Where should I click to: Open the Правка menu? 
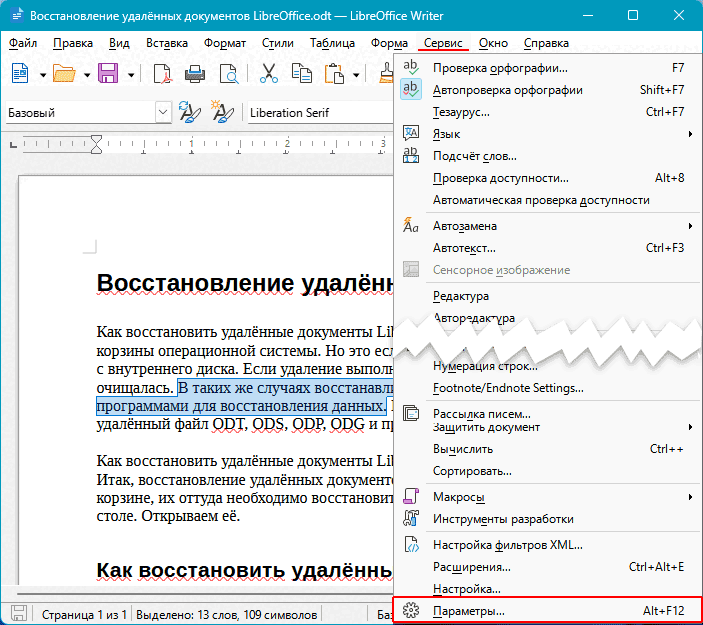pyautogui.click(x=73, y=43)
